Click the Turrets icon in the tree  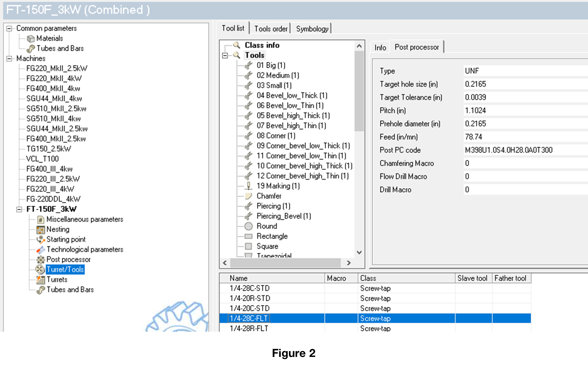pyautogui.click(x=41, y=280)
